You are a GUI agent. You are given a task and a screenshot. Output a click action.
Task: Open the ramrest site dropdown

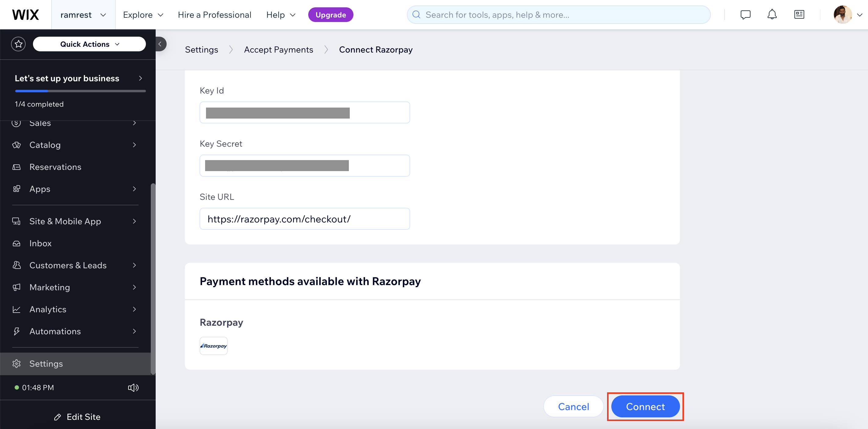click(83, 15)
